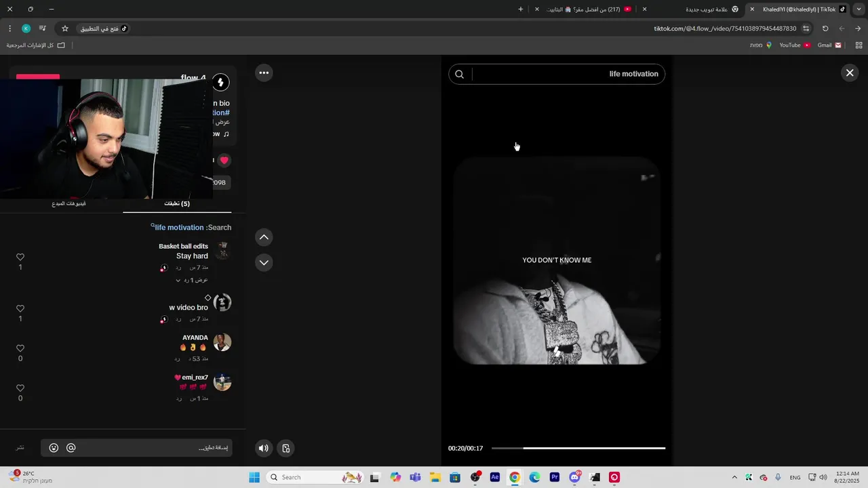Open the Windows Start menu

254,477
